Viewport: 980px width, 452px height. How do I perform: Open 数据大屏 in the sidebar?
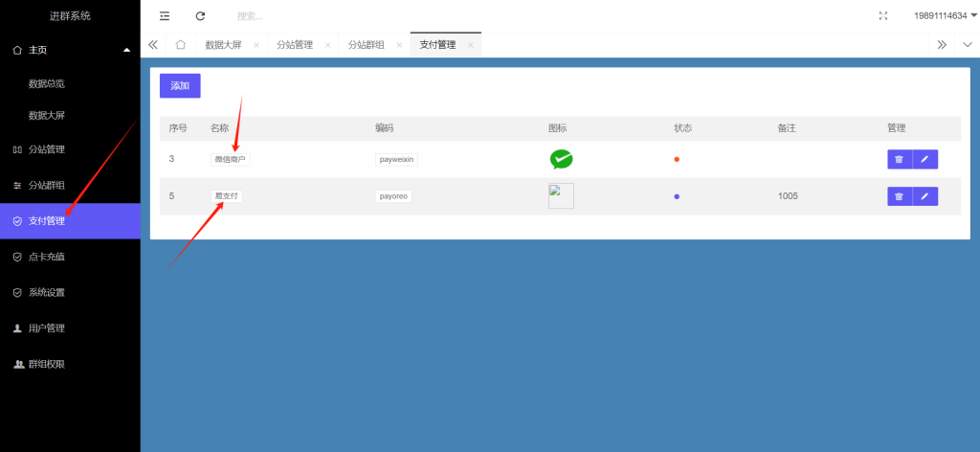tap(70, 115)
